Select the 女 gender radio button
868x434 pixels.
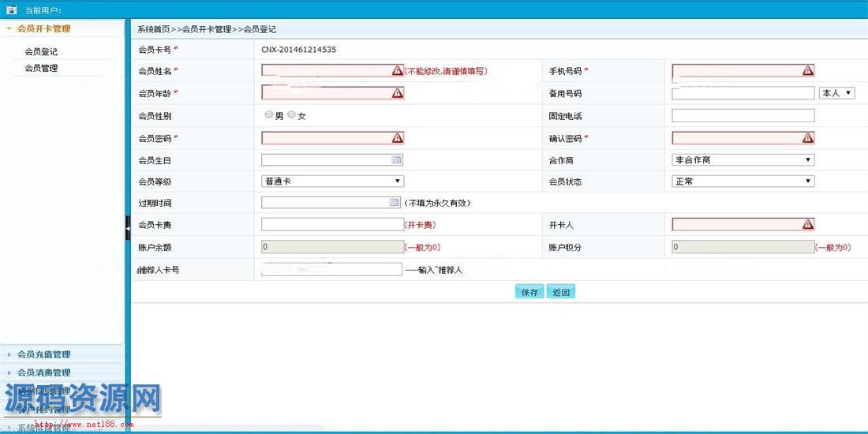pos(292,115)
